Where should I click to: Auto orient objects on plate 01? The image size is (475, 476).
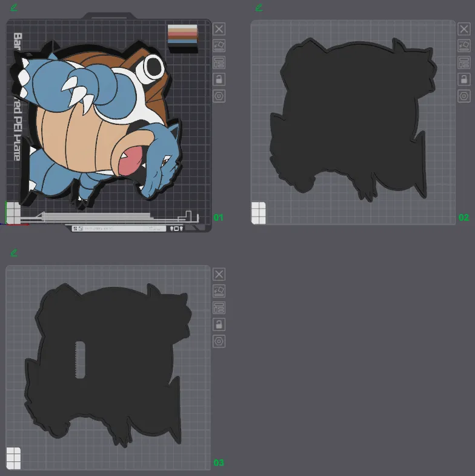pyautogui.click(x=219, y=46)
